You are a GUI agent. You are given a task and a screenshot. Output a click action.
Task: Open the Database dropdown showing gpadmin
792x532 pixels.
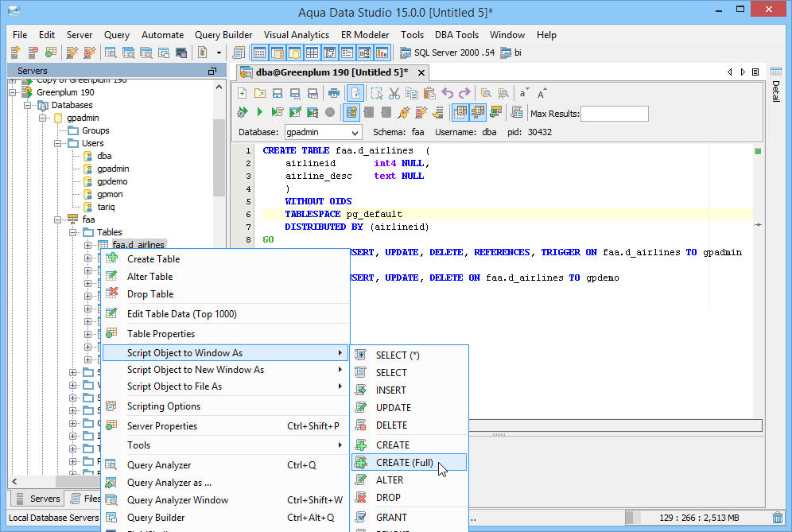pyautogui.click(x=323, y=132)
